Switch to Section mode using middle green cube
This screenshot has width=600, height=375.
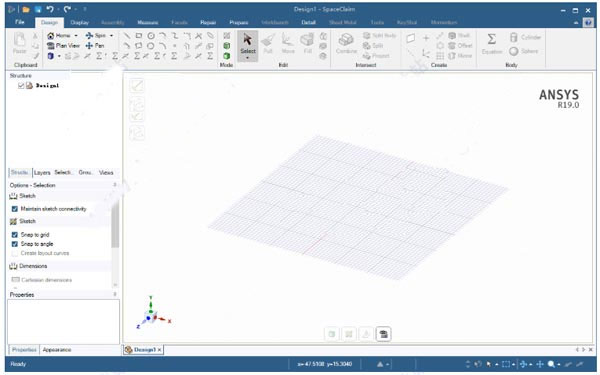(x=227, y=46)
